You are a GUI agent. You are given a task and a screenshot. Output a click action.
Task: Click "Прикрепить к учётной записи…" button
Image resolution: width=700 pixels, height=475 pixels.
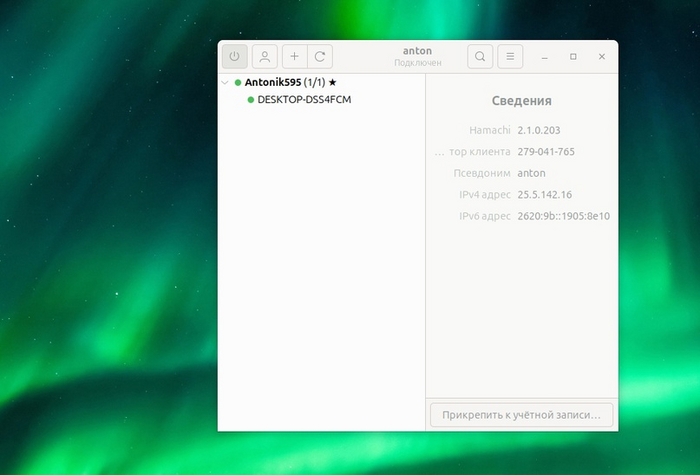point(521,414)
